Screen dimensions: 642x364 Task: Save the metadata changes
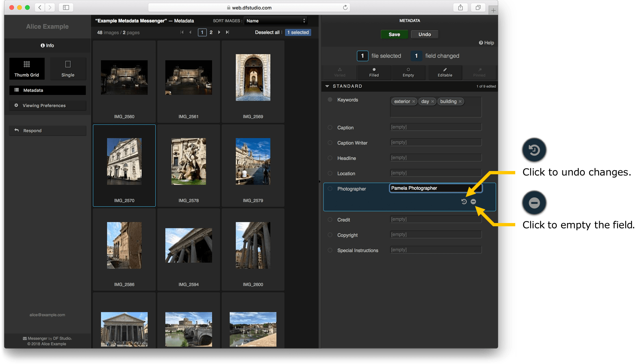point(394,34)
